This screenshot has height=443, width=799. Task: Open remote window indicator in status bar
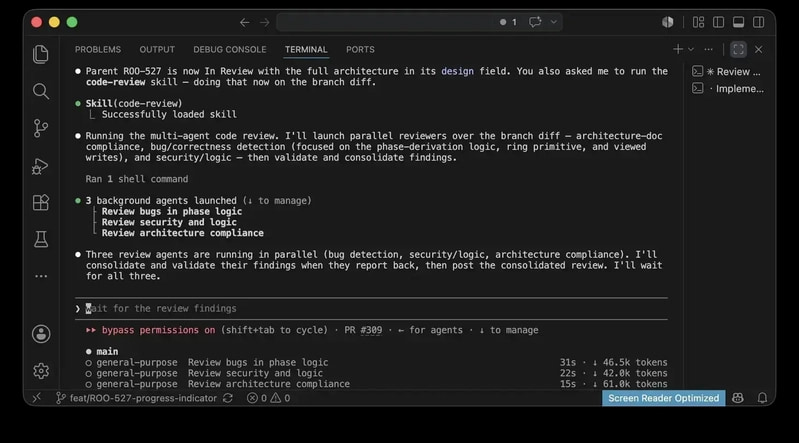coord(36,398)
